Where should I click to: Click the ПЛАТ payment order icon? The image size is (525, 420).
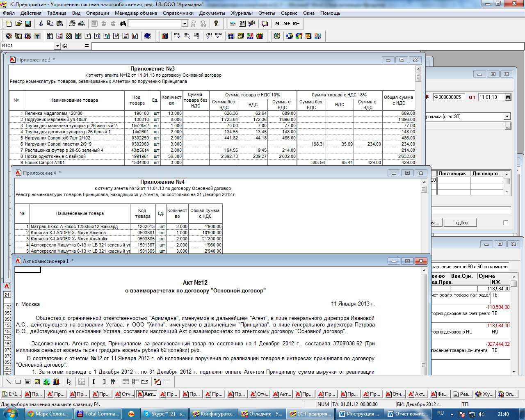177,36
